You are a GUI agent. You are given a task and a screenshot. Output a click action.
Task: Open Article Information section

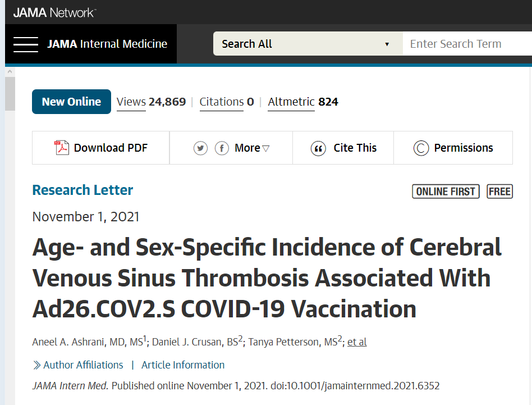tap(183, 365)
